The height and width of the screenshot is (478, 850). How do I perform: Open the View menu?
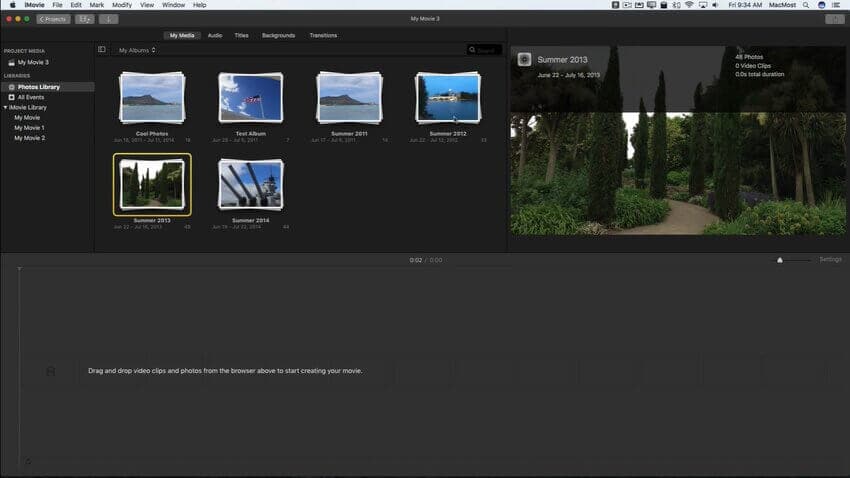click(x=147, y=5)
